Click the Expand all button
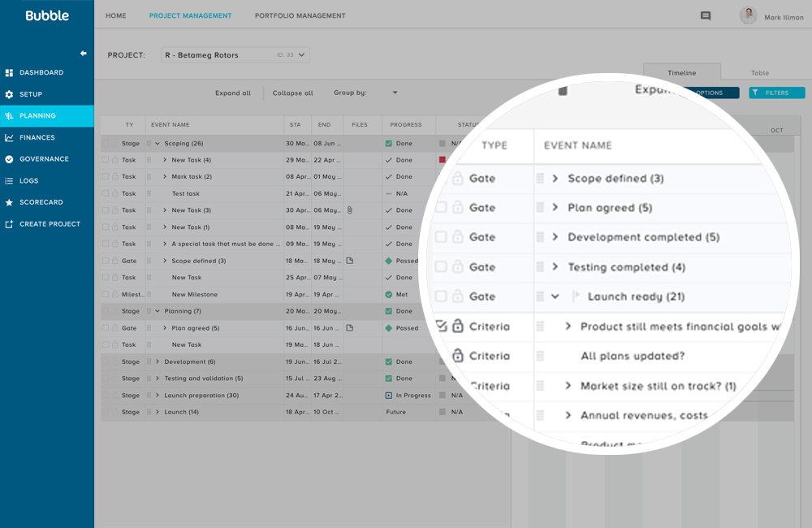The width and height of the screenshot is (812, 528). [x=233, y=93]
